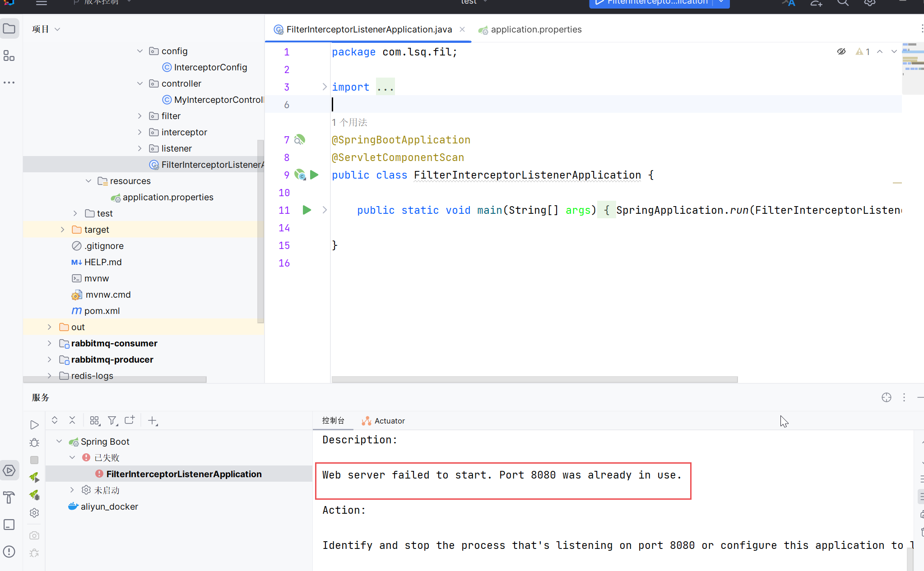Open the Terminal tool window icon

click(x=9, y=525)
